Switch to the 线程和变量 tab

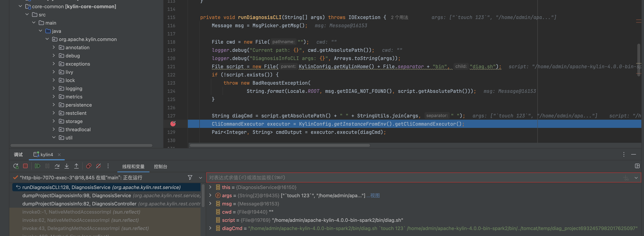pyautogui.click(x=133, y=166)
